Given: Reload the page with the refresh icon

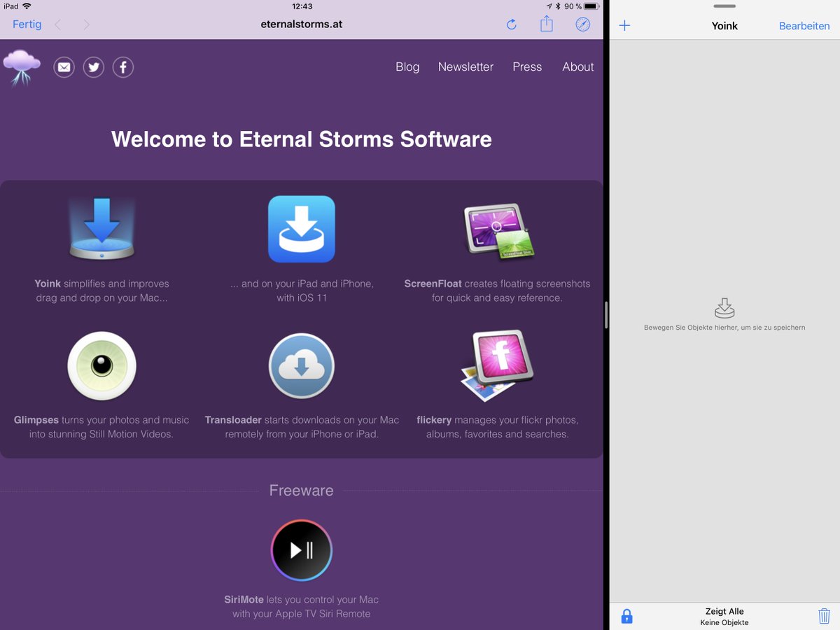Looking at the screenshot, I should [x=512, y=24].
